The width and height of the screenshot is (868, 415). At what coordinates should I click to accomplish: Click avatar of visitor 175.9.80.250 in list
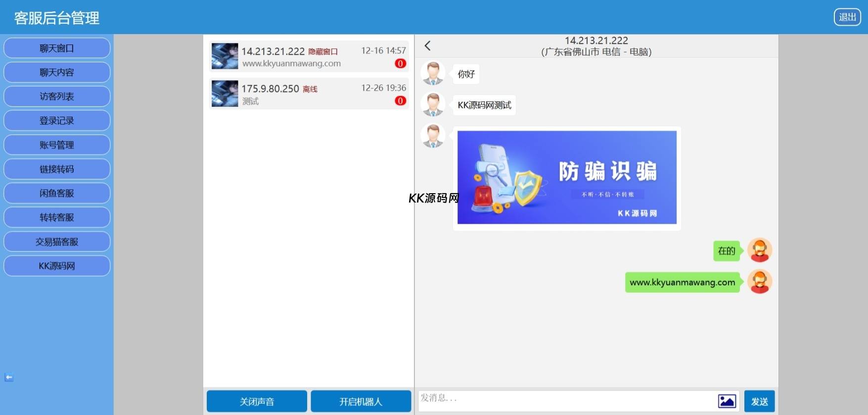tap(225, 94)
